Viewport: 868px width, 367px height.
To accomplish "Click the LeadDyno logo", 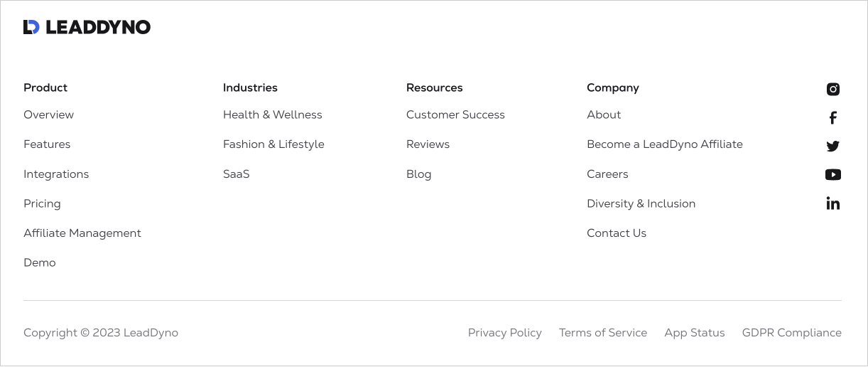I will (87, 27).
